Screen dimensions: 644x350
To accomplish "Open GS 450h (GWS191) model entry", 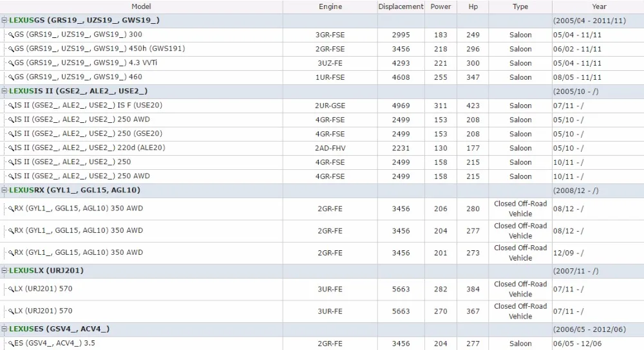I will [x=100, y=49].
